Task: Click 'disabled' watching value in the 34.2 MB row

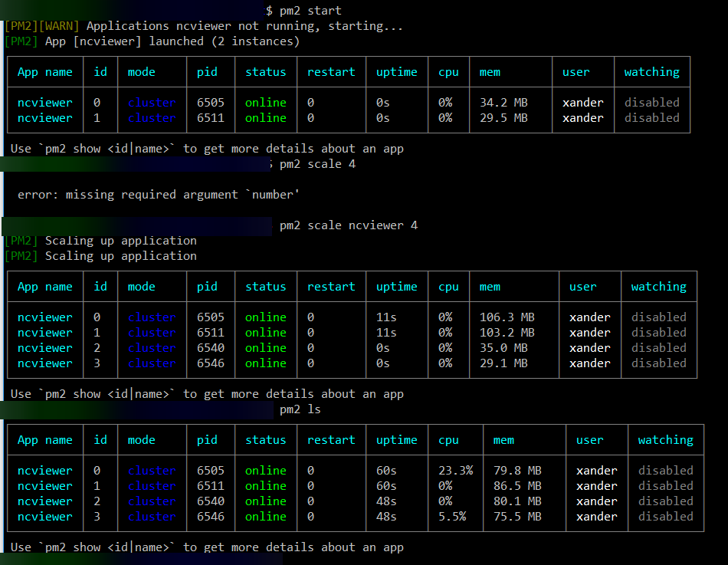Action: [652, 103]
